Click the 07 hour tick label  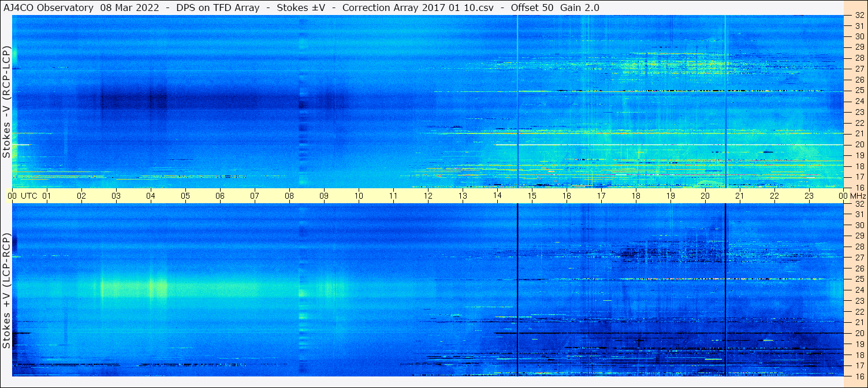(255, 196)
